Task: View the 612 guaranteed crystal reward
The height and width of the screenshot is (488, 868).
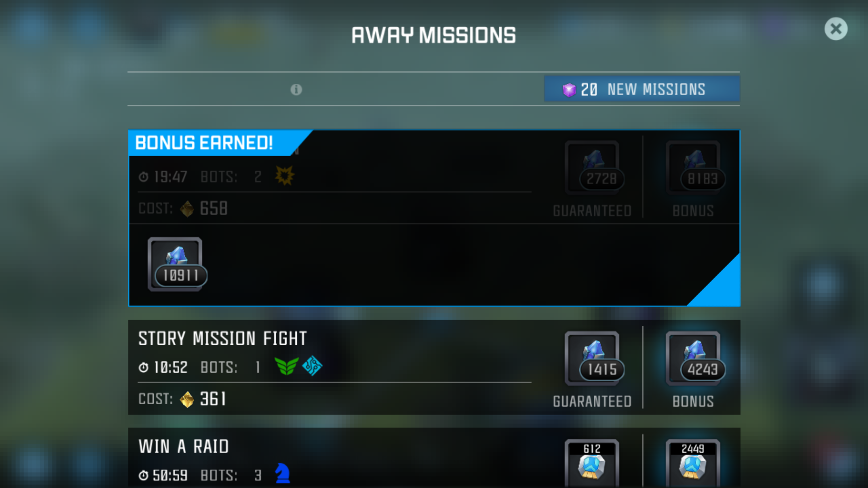Action: 592,464
